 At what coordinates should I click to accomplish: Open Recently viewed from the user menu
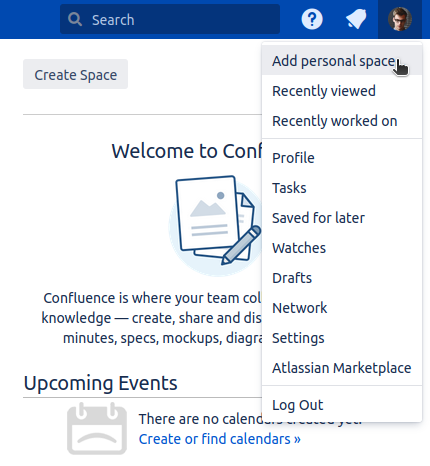342,91
